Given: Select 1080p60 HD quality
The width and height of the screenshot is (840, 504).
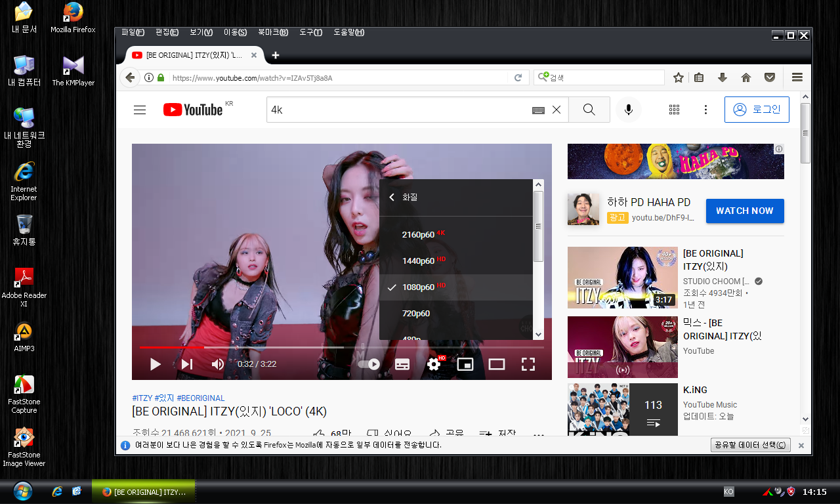Looking at the screenshot, I should coord(456,287).
